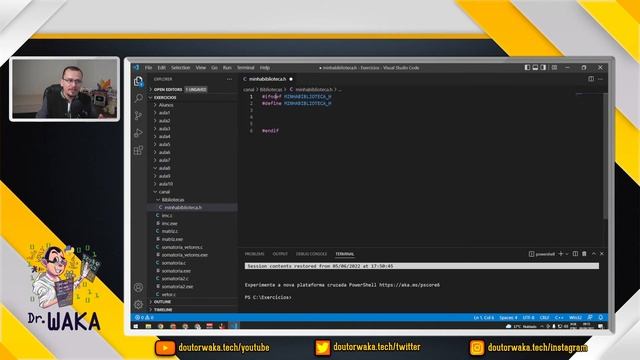
Task: Open the Selection menu
Action: [180, 68]
